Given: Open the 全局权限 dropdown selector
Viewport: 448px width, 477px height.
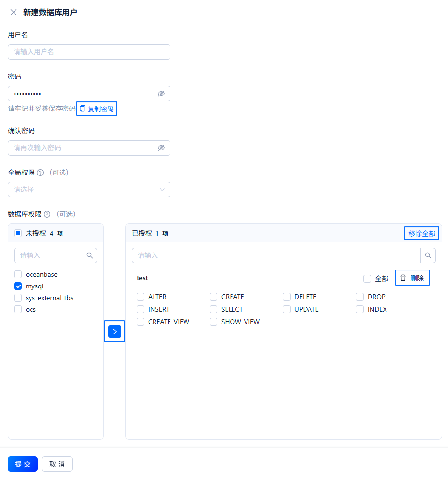Looking at the screenshot, I should tap(89, 190).
